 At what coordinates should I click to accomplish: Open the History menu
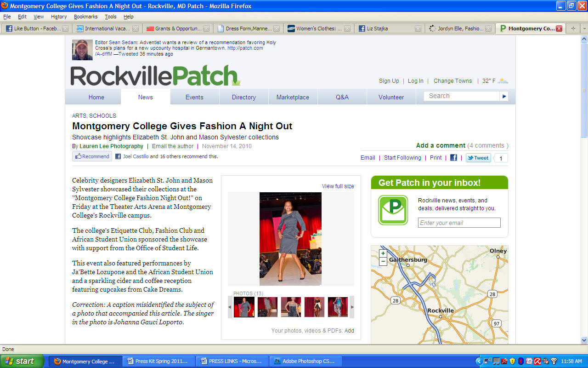click(x=59, y=17)
